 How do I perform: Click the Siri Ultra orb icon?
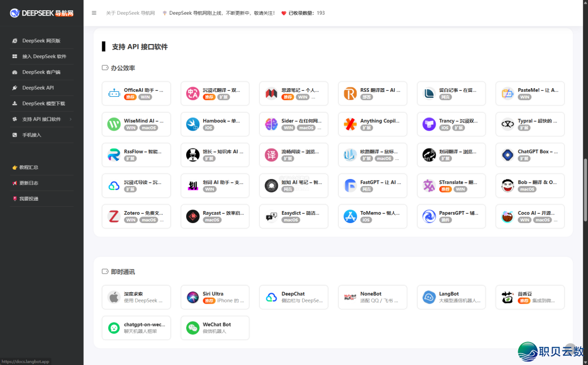(x=193, y=297)
